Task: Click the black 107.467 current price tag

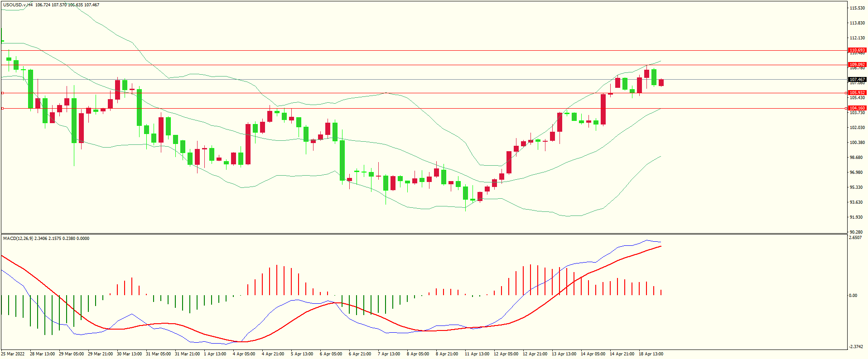Action: pos(857,80)
